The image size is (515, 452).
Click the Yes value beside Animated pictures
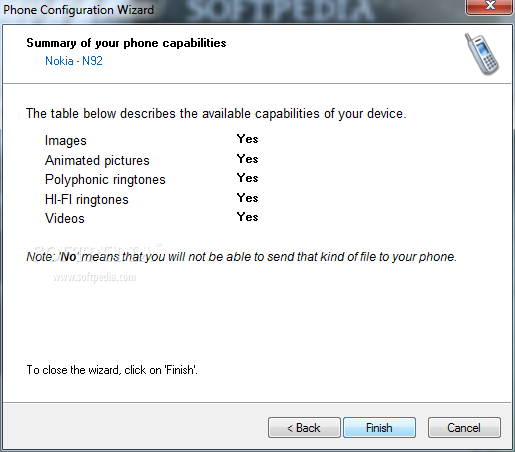[x=248, y=159]
